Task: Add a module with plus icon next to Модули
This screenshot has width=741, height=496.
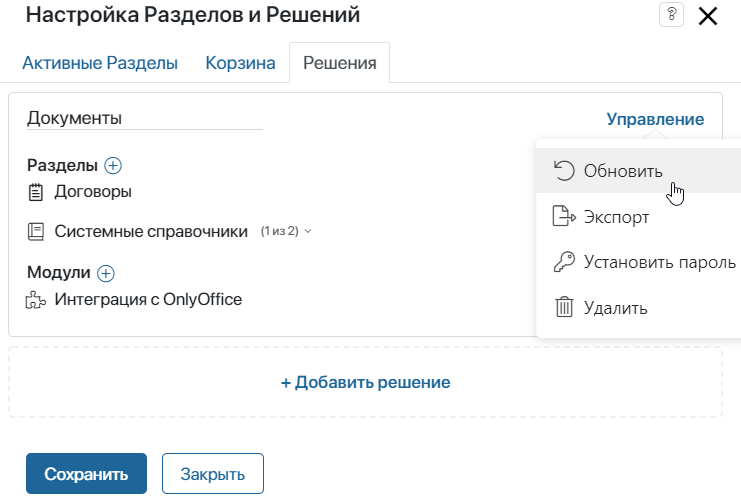Action: [105, 273]
